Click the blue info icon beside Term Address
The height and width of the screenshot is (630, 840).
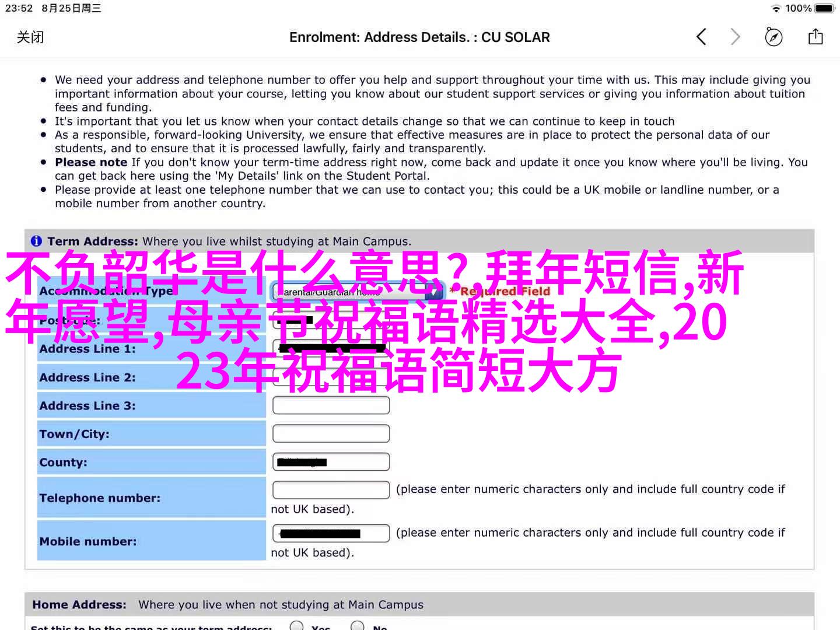(x=36, y=241)
